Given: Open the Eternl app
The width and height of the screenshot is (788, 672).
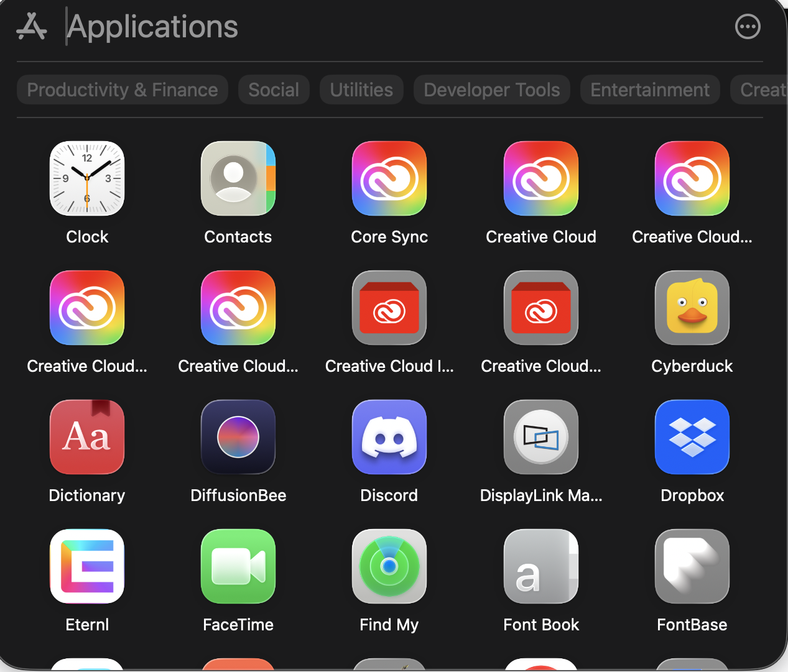Looking at the screenshot, I should point(87,566).
